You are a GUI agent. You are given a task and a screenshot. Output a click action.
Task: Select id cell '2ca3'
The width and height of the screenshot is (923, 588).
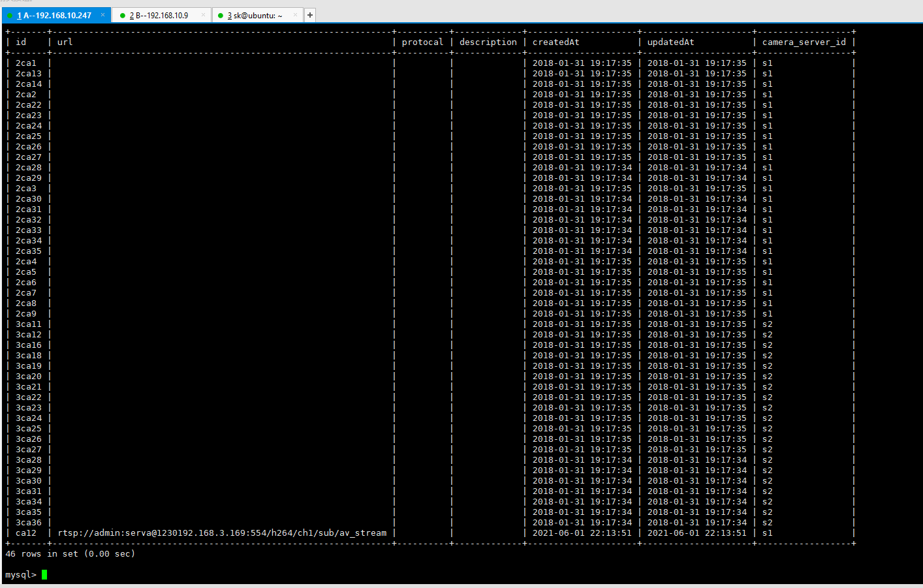26,188
